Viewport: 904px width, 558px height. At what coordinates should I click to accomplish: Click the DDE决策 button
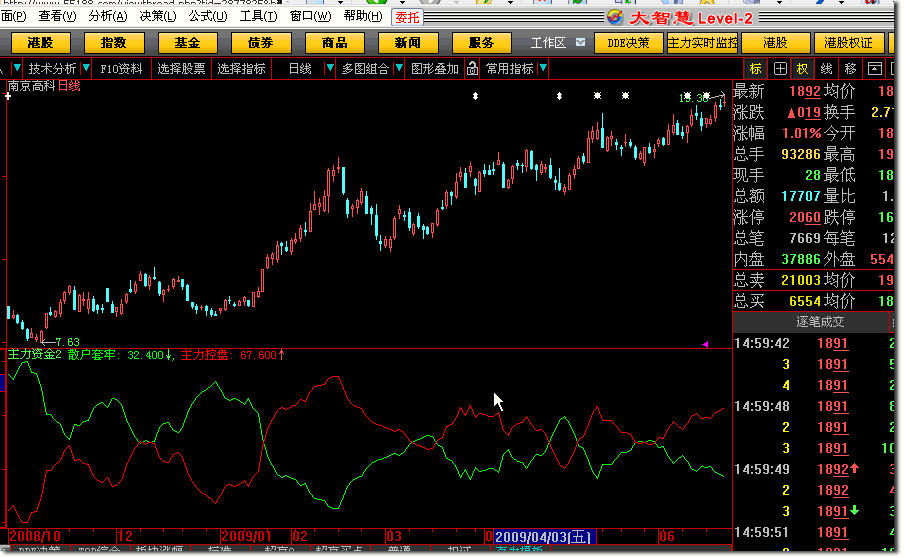[x=628, y=43]
